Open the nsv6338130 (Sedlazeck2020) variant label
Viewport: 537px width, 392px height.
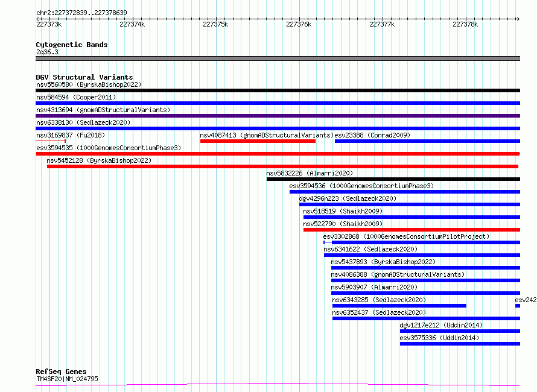click(x=83, y=122)
